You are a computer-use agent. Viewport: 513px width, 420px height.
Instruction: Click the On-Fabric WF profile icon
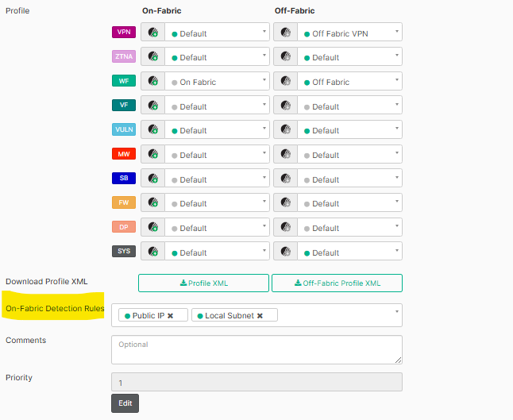tap(152, 81)
